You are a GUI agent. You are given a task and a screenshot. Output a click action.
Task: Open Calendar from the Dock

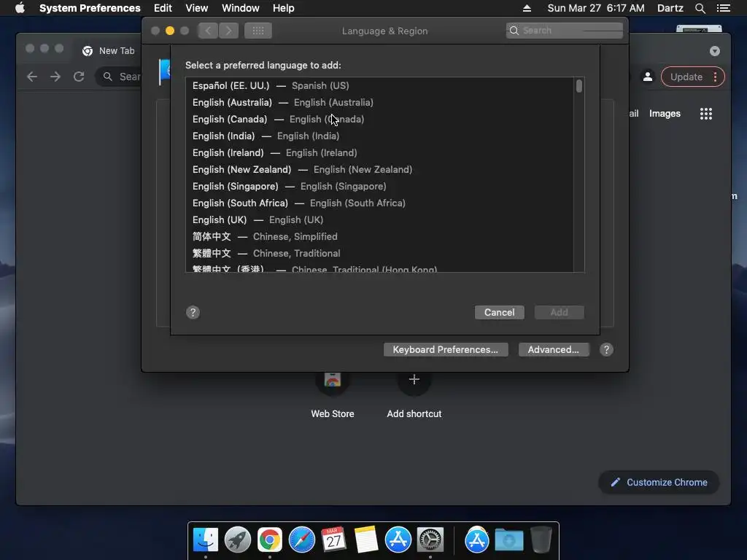pyautogui.click(x=333, y=540)
